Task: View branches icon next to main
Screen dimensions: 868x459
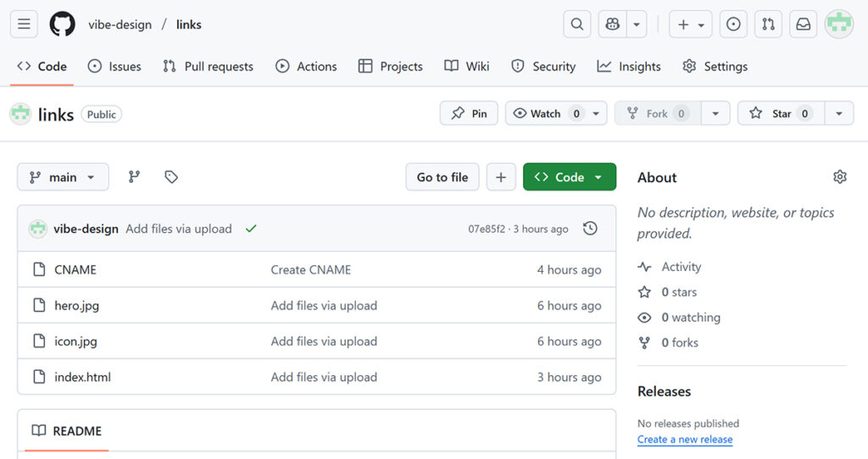Action: coord(134,177)
